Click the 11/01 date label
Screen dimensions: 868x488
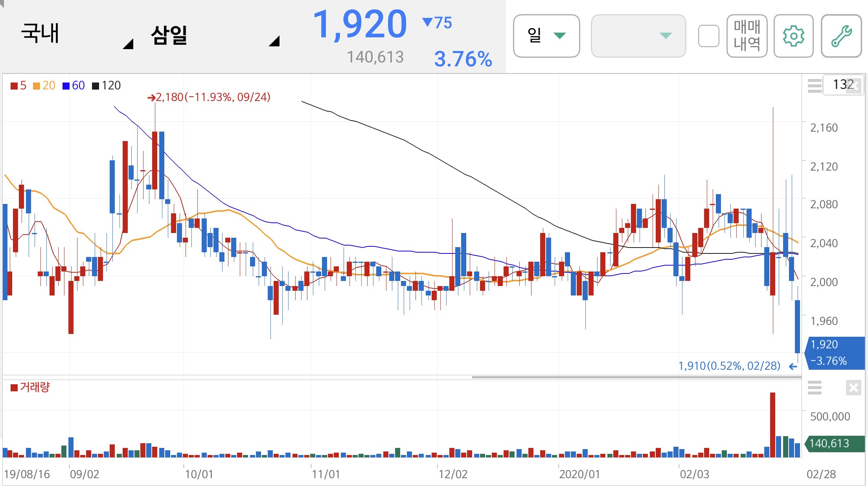click(326, 474)
